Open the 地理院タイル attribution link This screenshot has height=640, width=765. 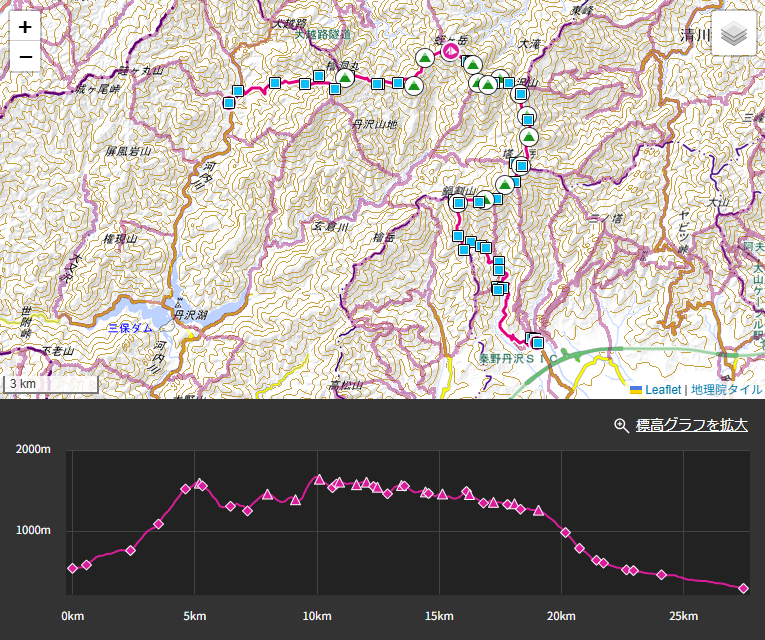pos(726,390)
